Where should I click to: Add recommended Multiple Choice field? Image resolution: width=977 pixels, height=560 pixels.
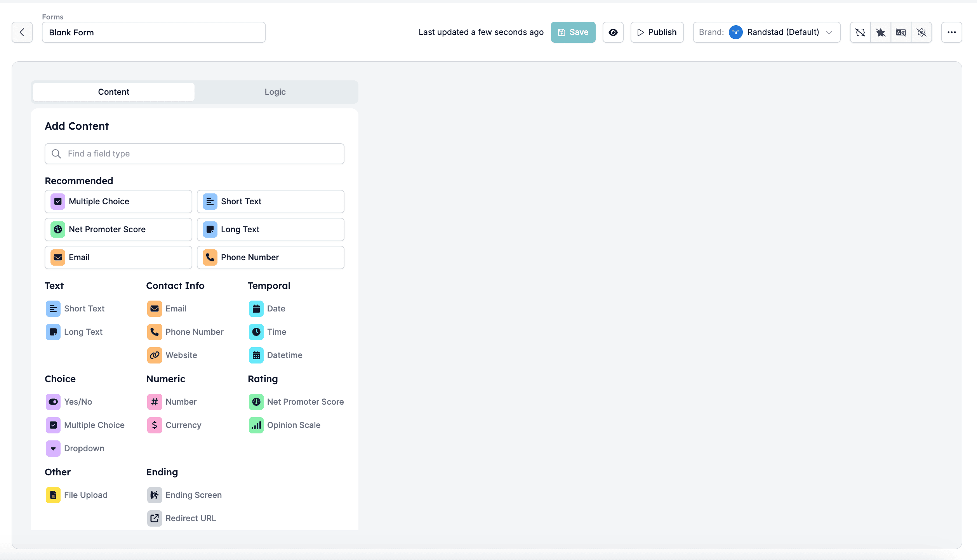tap(118, 202)
